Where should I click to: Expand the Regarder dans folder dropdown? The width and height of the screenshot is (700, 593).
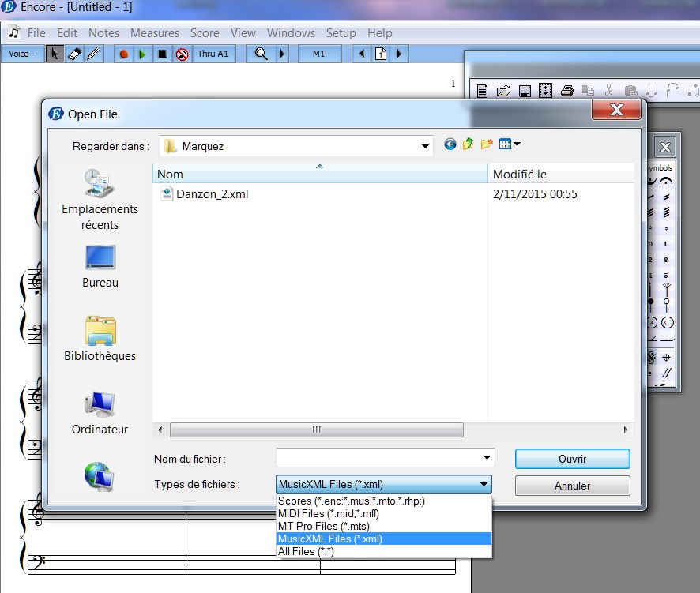[426, 146]
